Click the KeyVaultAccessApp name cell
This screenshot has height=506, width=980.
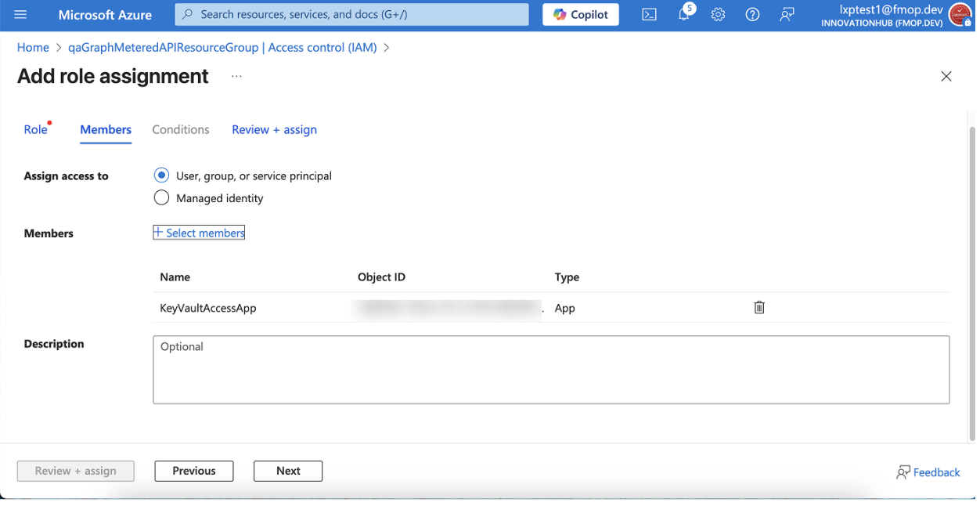coord(208,308)
